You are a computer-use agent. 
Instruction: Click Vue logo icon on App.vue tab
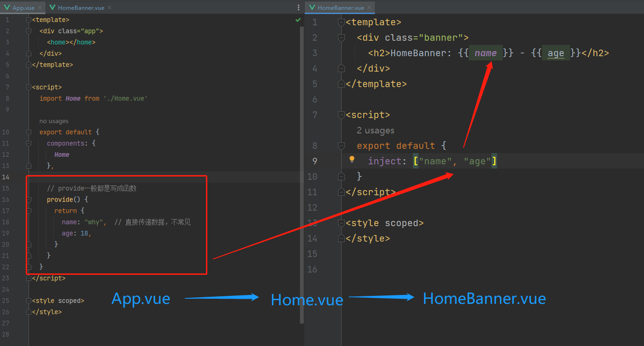point(7,8)
